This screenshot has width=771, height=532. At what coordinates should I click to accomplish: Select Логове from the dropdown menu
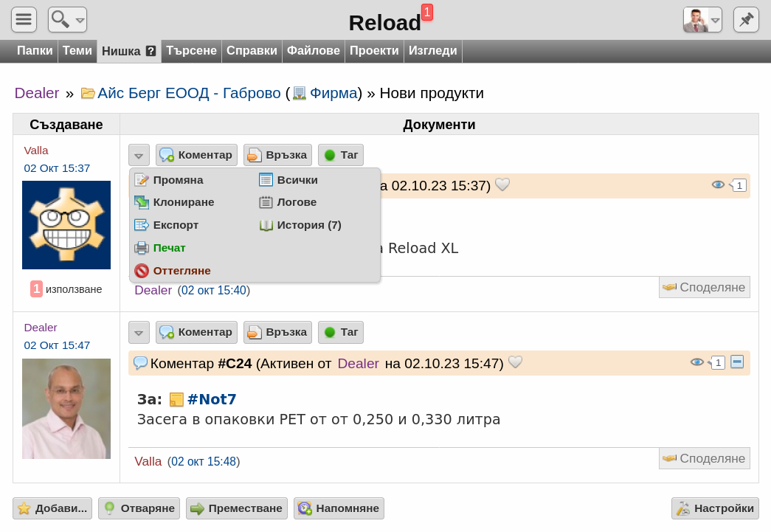[288, 202]
